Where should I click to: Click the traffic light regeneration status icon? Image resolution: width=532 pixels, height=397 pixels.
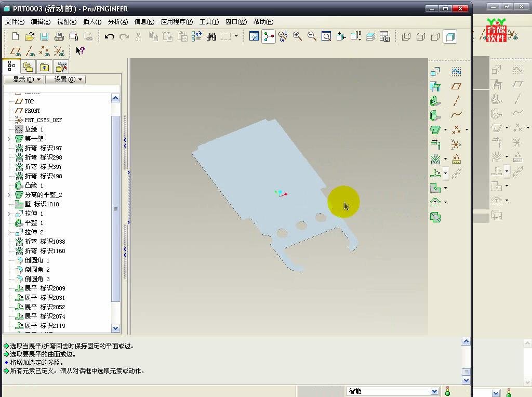coord(447,391)
